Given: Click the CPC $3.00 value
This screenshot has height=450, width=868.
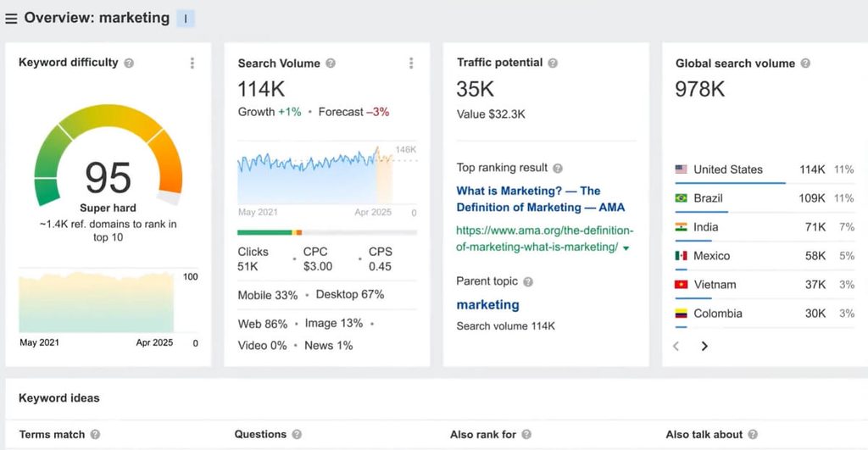Looking at the screenshot, I should coord(318,259).
